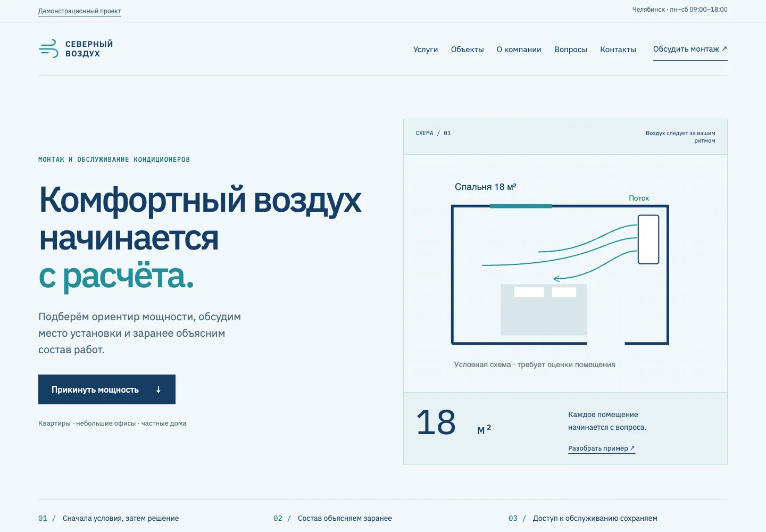Click the СХЕМА / 01 caption
Viewport: 766px width, 532px height.
(x=433, y=133)
